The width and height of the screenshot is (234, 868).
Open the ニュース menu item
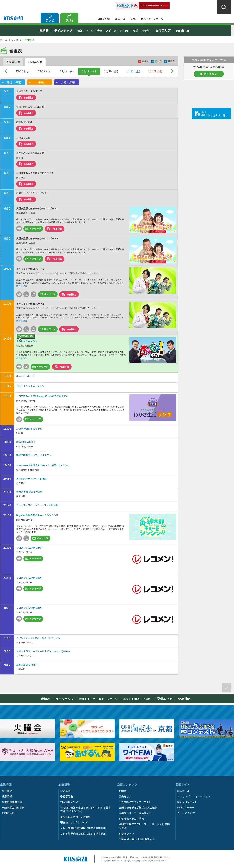pyautogui.click(x=120, y=19)
